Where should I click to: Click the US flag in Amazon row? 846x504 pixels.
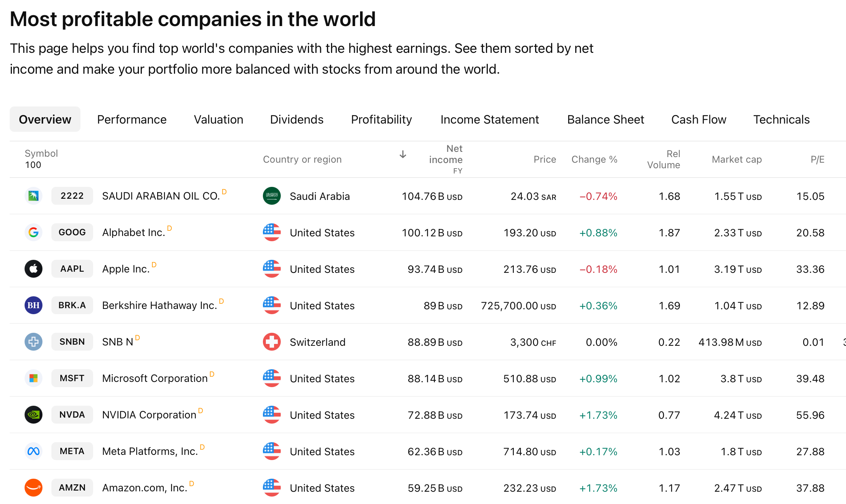pos(272,488)
